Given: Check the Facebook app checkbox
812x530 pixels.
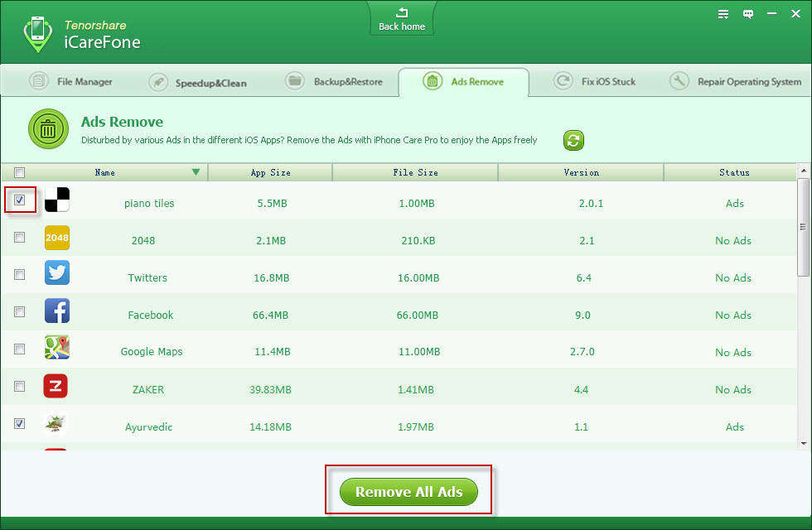Looking at the screenshot, I should pos(20,311).
